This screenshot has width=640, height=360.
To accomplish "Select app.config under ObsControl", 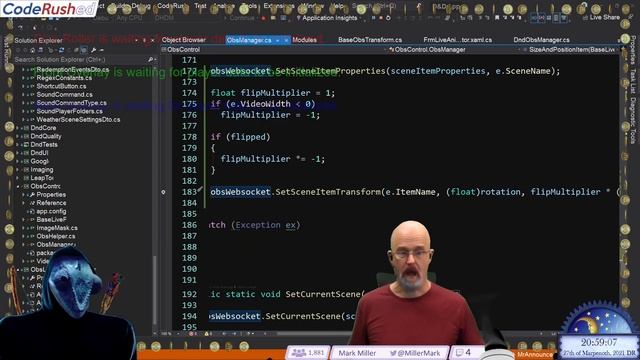I will 51,211.
